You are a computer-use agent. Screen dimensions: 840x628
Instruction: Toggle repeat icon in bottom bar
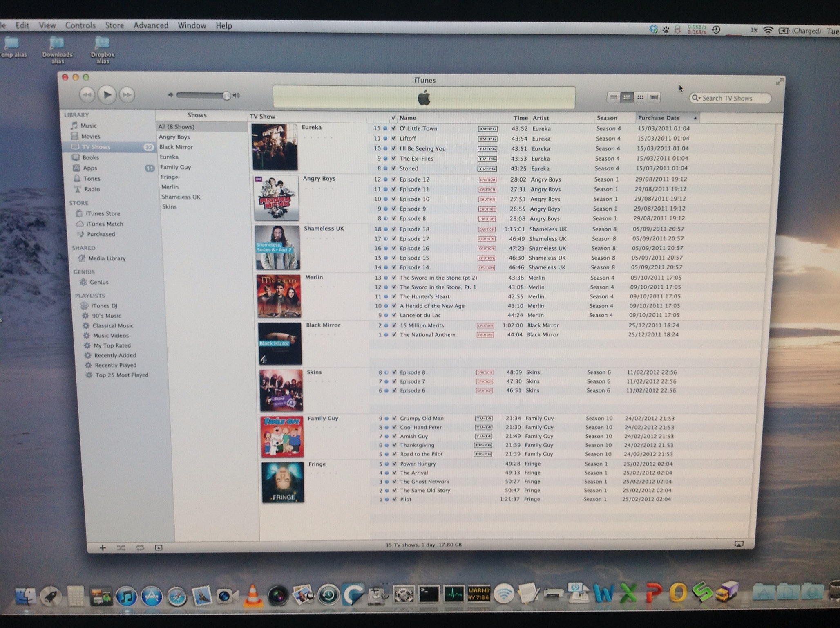pos(140,548)
